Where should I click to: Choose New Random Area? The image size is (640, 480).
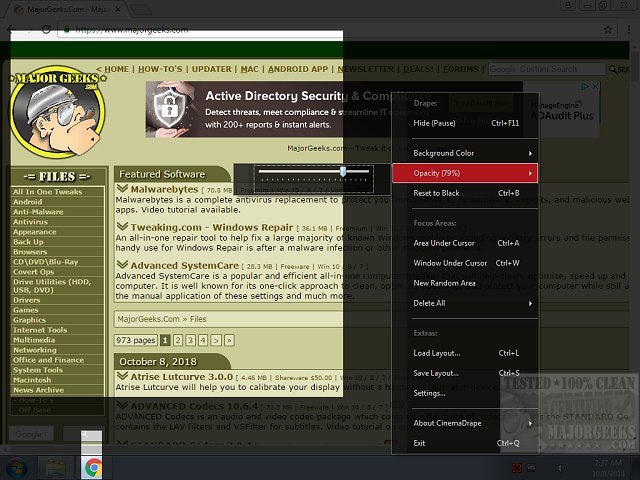(465, 283)
